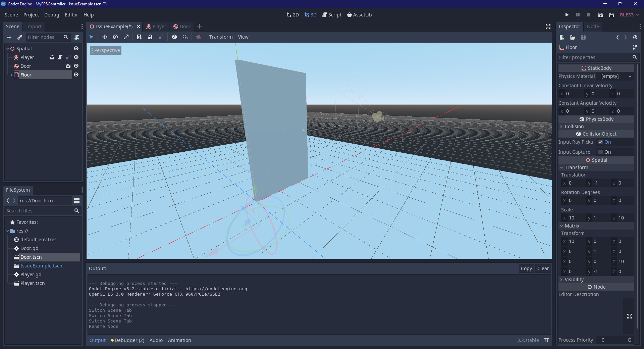644x349 pixels.
Task: Open the Player node's script icon
Action: click(60, 57)
